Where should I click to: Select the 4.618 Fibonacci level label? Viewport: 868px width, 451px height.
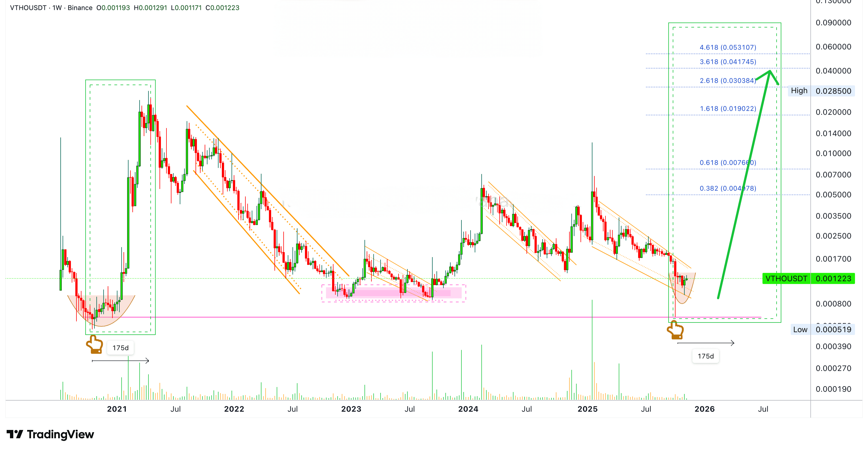[x=728, y=48]
